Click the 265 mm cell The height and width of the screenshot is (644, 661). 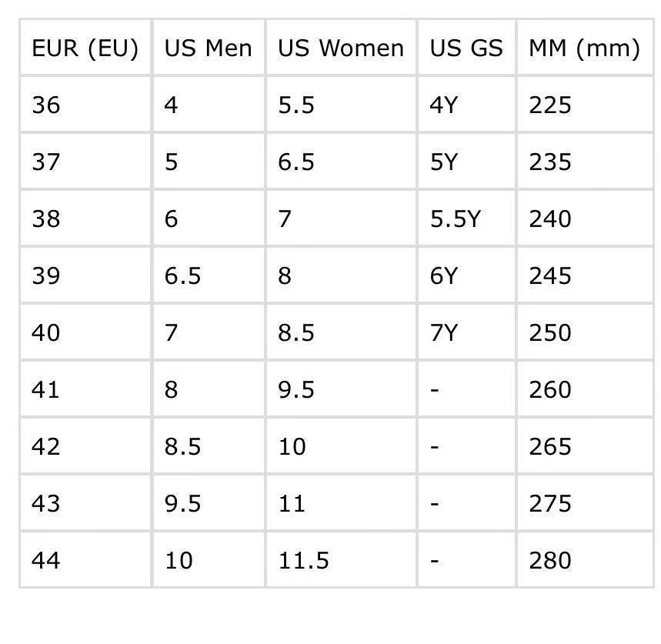[549, 446]
